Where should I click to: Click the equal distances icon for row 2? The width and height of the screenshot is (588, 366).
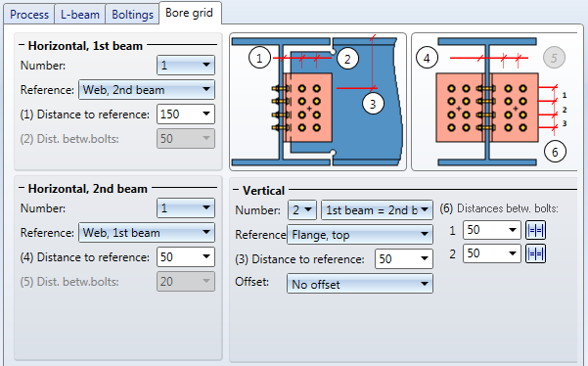point(535,253)
